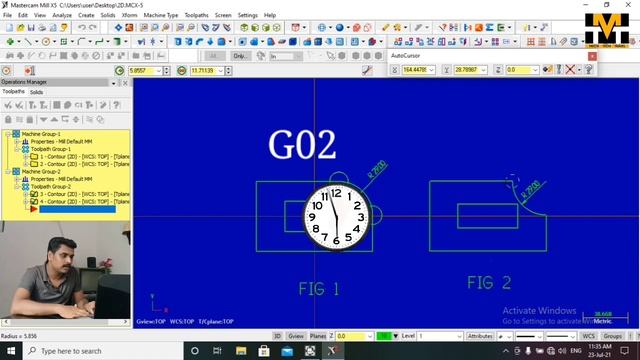Click the Fit to screen icon

118,28
